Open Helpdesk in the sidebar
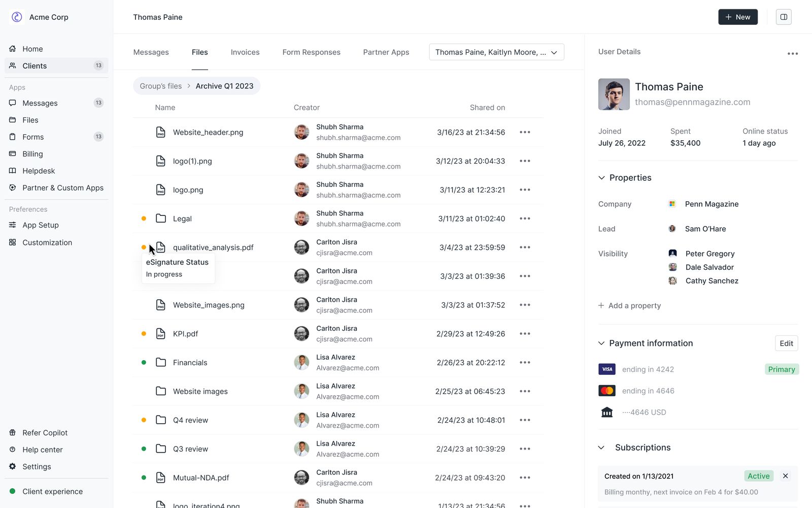This screenshot has height=508, width=812. point(38,171)
